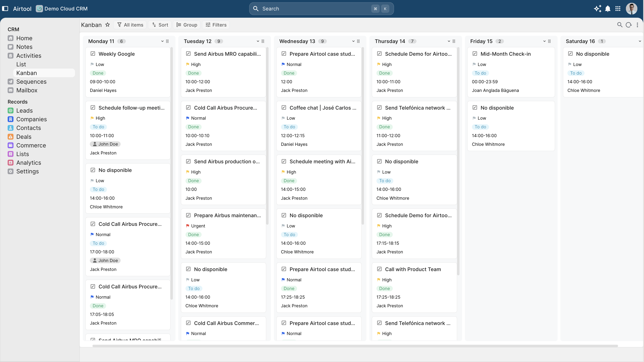
Task: Expand the Thursday 14 column dropdown chevron
Action: 449,41
